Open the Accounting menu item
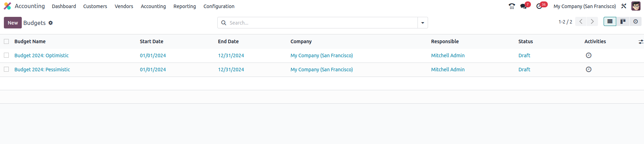The width and height of the screenshot is (644, 144). (x=153, y=6)
